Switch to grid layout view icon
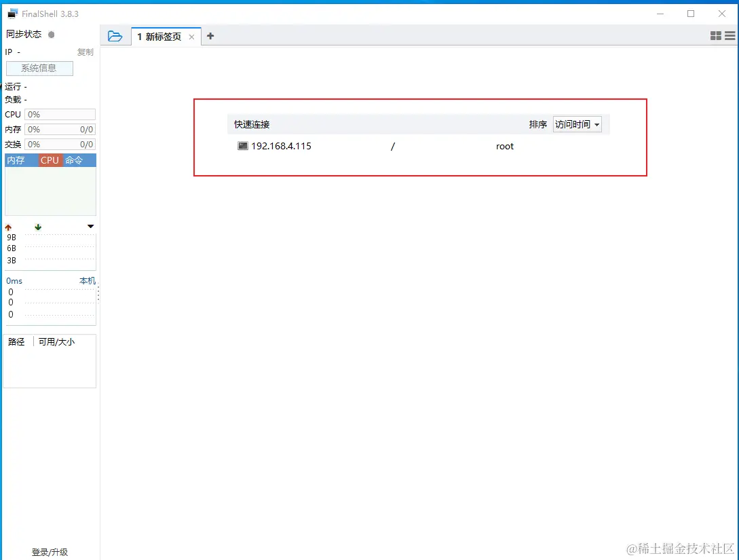 point(715,36)
